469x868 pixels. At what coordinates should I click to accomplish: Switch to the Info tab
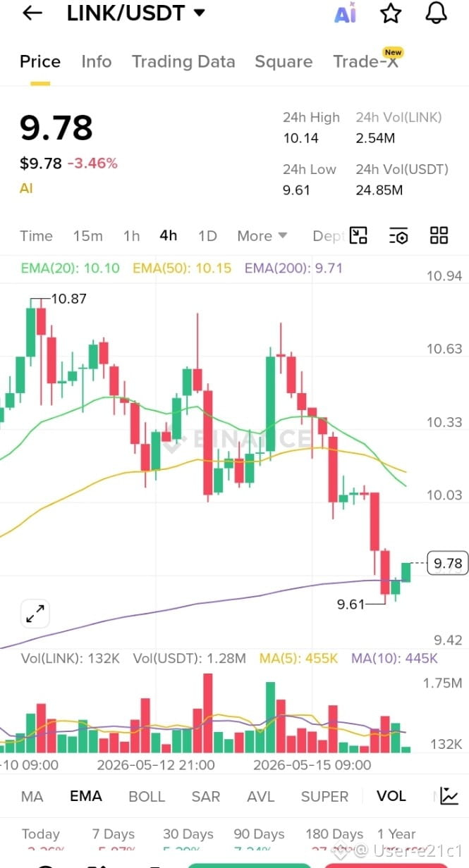coord(97,62)
